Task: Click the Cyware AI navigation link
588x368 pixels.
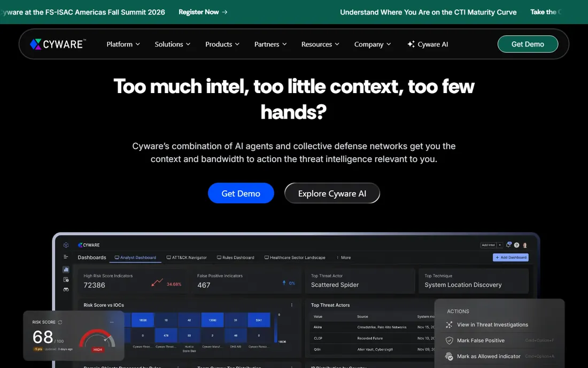Action: [428, 44]
